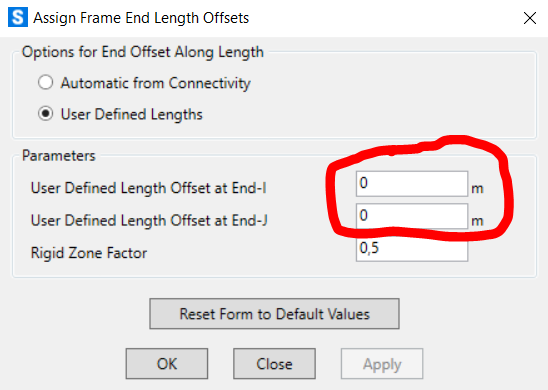Image resolution: width=548 pixels, height=390 pixels.
Task: Click the blue SAP2000 'S' title bar icon
Action: coord(18,17)
